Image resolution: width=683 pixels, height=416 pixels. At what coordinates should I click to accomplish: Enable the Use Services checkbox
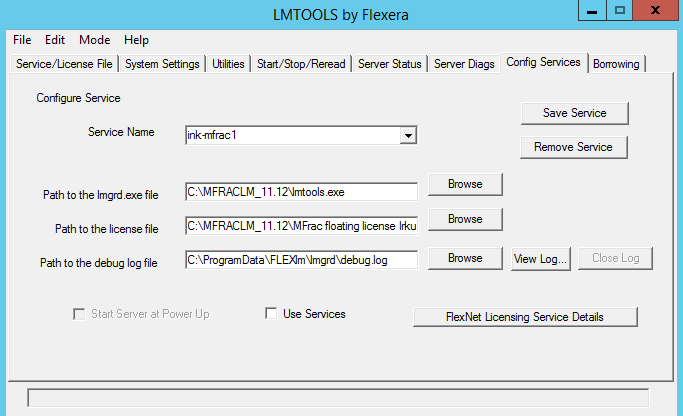(x=271, y=313)
